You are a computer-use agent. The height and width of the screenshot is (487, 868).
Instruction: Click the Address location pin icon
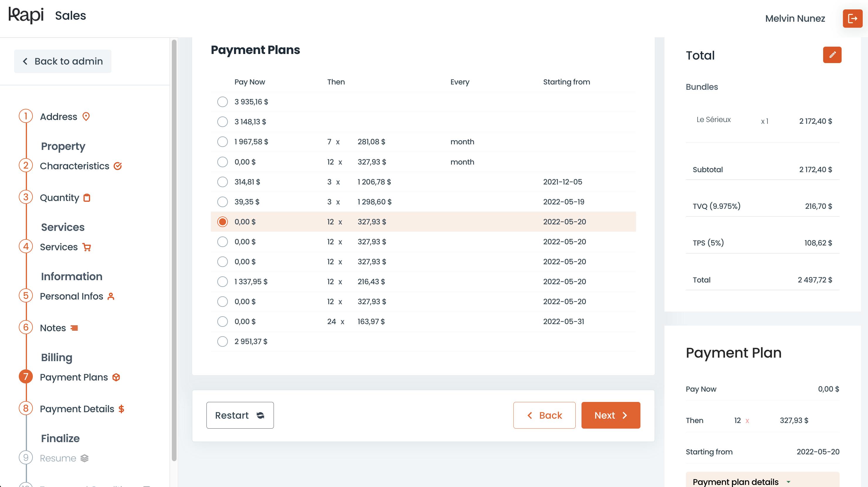pos(86,116)
